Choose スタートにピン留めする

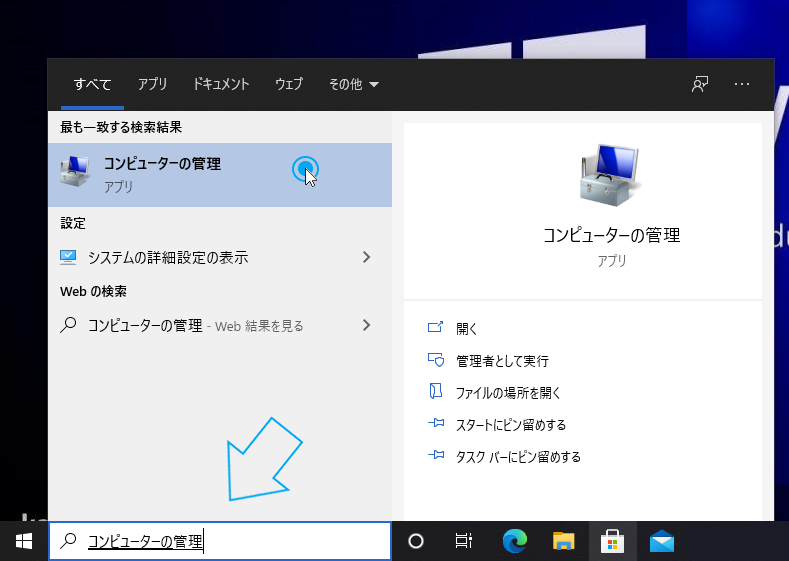point(511,425)
